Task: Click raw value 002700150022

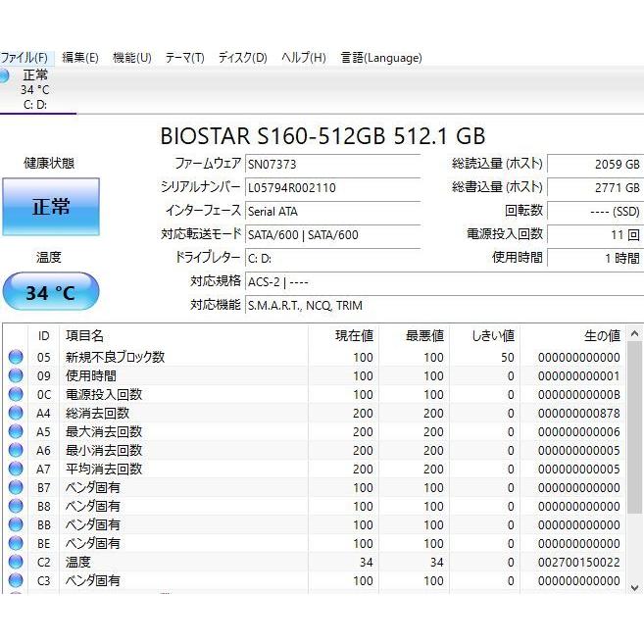Action: pos(578,563)
